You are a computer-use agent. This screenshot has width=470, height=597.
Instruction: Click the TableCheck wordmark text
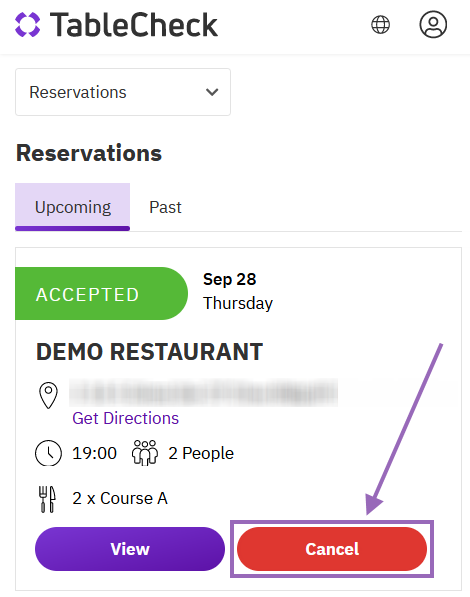click(134, 25)
